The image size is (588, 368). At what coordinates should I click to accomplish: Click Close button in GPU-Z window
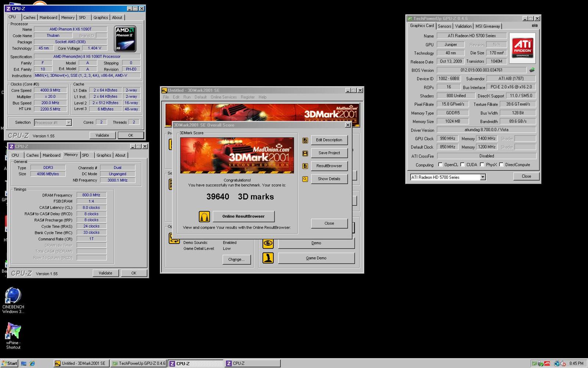click(x=526, y=176)
